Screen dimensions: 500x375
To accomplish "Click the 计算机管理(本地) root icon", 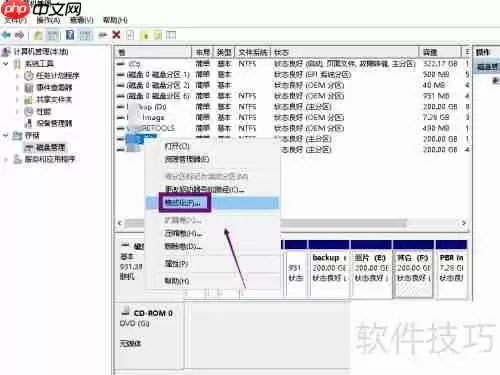I will 6,52.
